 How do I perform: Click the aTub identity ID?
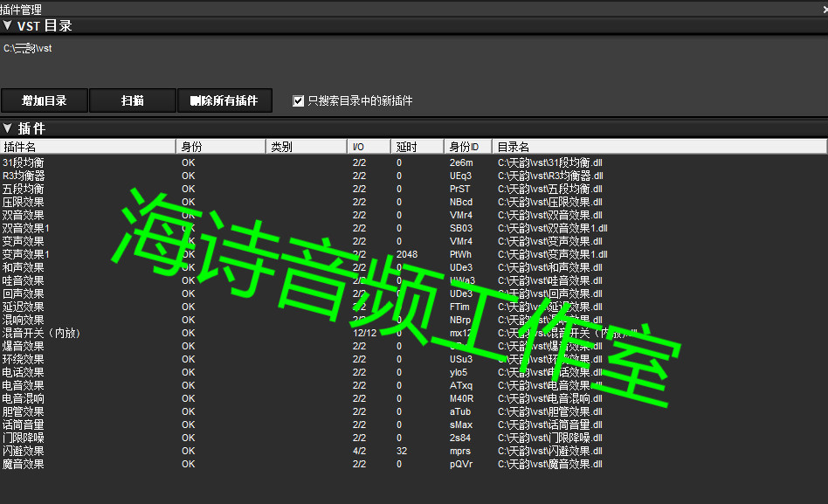point(460,411)
